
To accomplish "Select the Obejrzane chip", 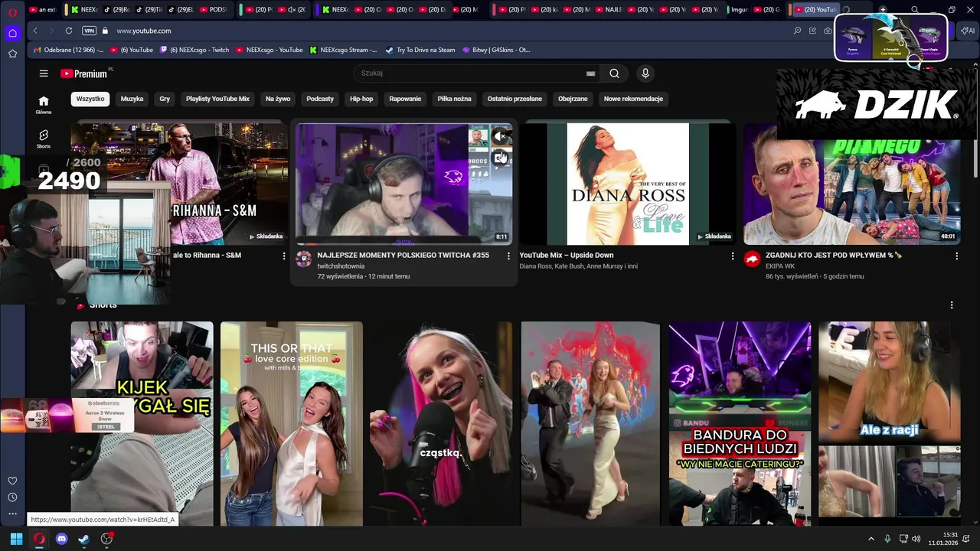I will [573, 99].
